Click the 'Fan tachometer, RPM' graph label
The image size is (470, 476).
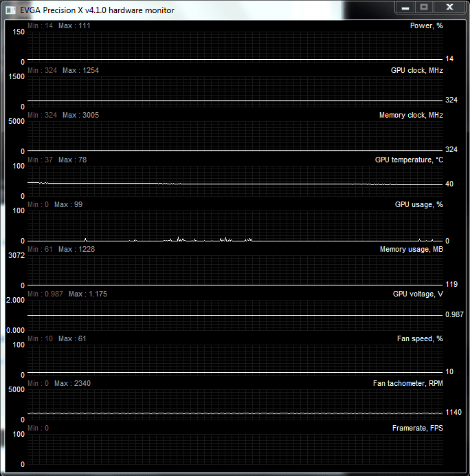[x=408, y=383]
